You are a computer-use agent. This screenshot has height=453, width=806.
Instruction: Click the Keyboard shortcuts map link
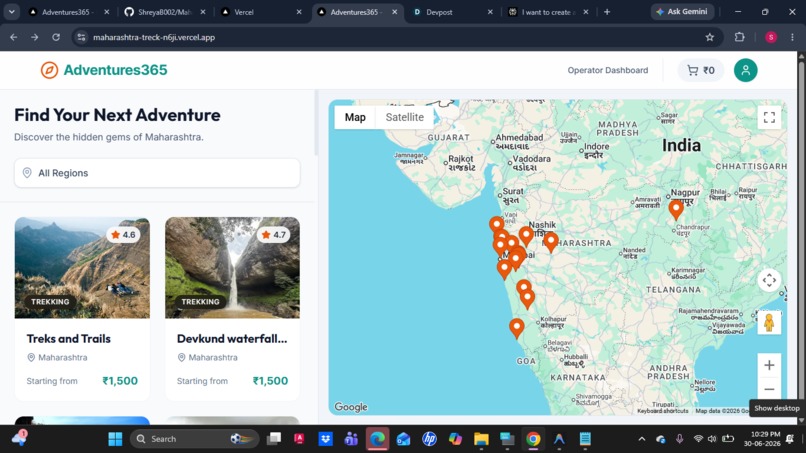[663, 411]
